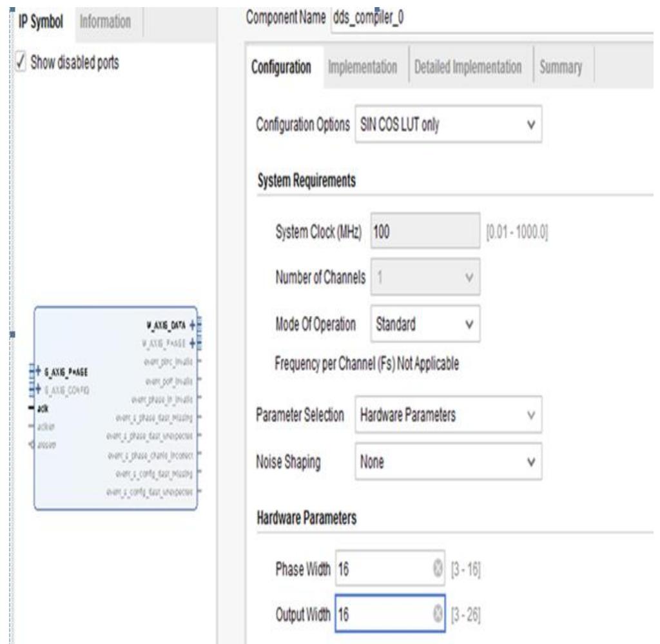Expand the S_AXIS_PHASE interface plus icon
This screenshot has height=644, width=660.
click(38, 371)
